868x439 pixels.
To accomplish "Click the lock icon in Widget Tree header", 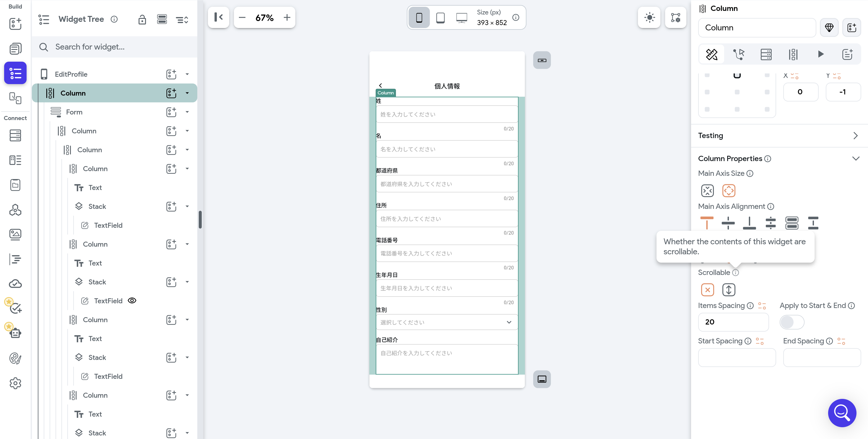I will coord(142,19).
